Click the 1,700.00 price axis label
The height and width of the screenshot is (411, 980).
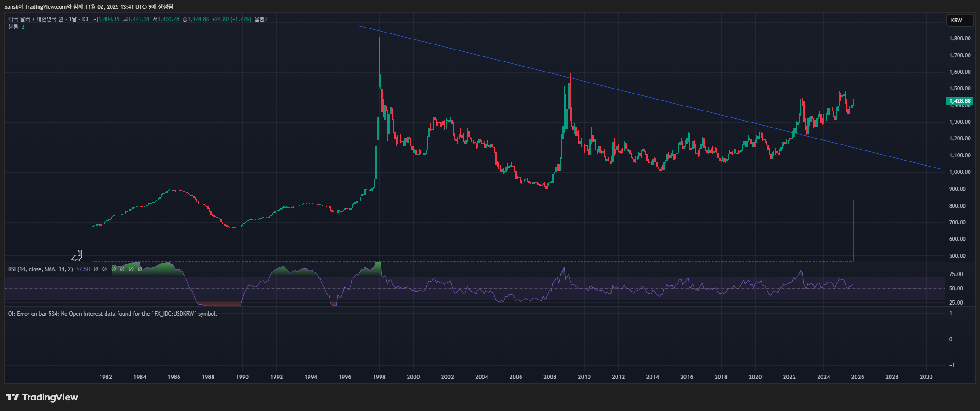click(960, 56)
